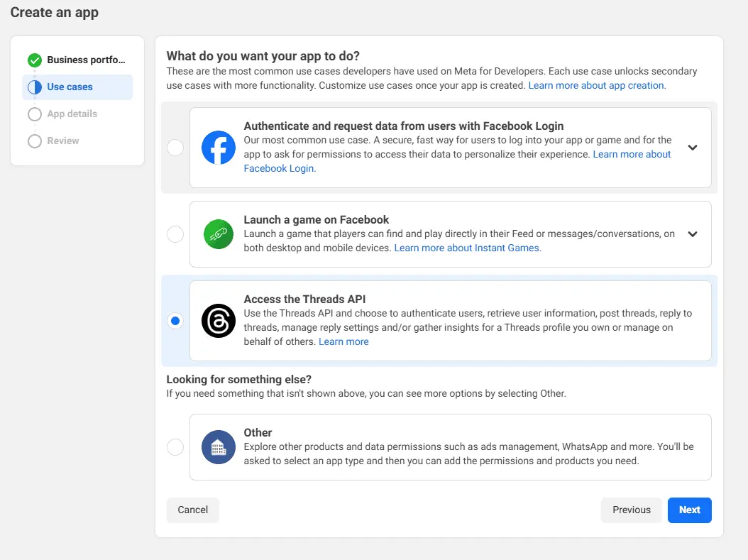Viewport: 748px width, 560px height.
Task: Click the empty circle icon beside App details
Action: click(34, 114)
